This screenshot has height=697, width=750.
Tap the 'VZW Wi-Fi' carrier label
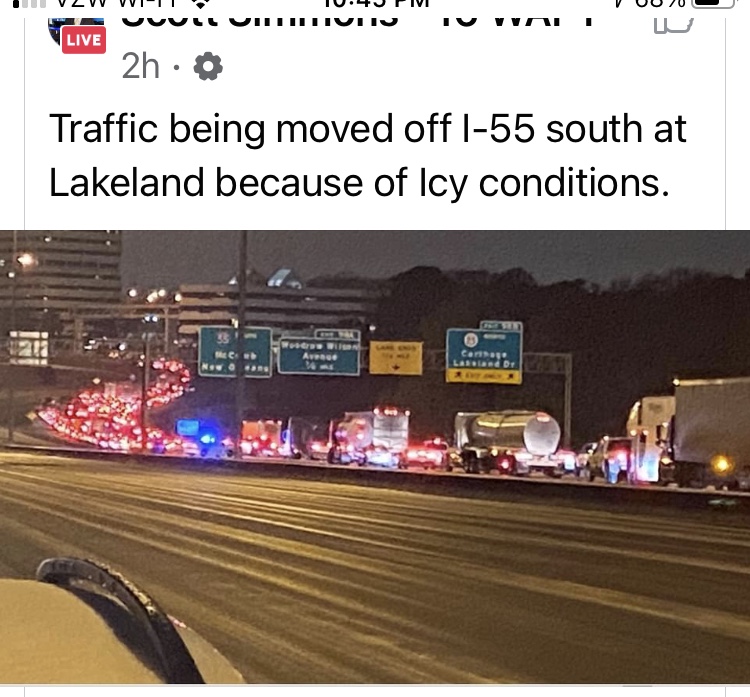tap(119, 4)
